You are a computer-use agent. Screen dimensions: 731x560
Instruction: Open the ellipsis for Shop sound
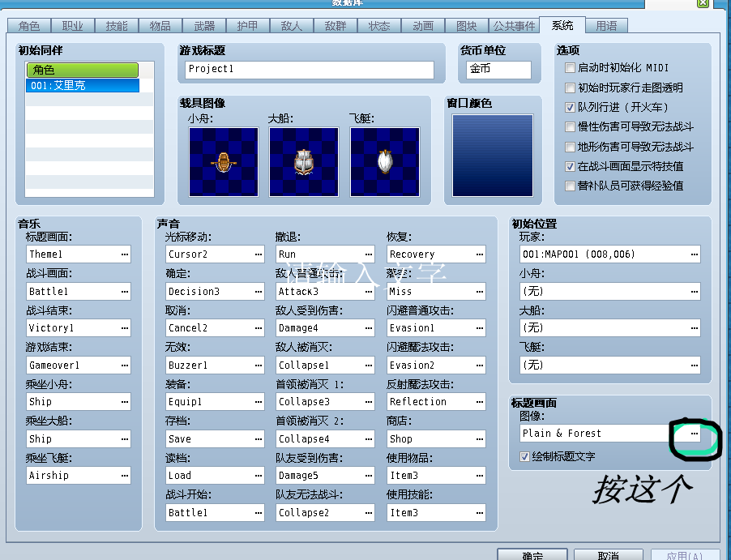point(480,438)
